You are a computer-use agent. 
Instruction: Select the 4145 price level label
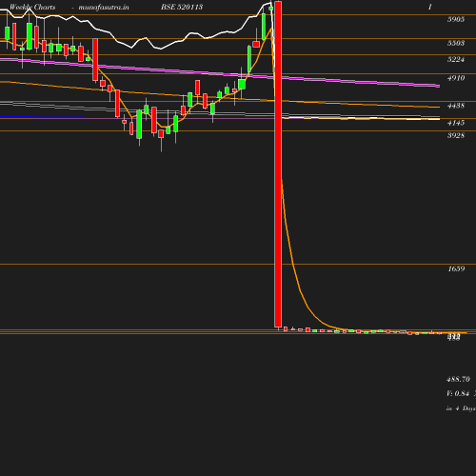point(456,123)
